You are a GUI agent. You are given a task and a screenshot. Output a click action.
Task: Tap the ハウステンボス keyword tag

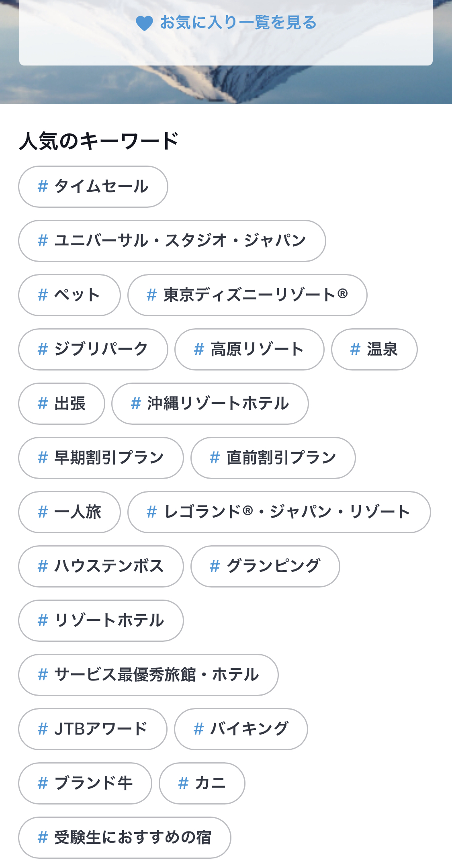click(x=101, y=566)
